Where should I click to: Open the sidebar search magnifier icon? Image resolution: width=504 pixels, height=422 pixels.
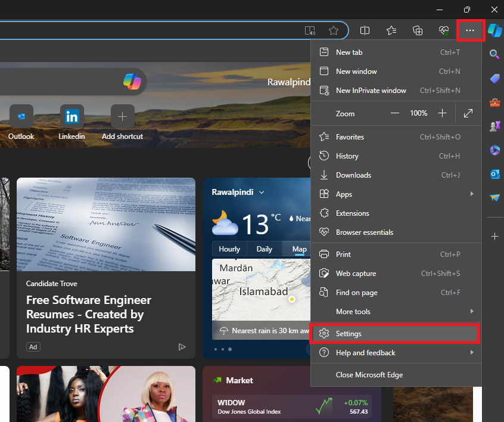point(494,54)
